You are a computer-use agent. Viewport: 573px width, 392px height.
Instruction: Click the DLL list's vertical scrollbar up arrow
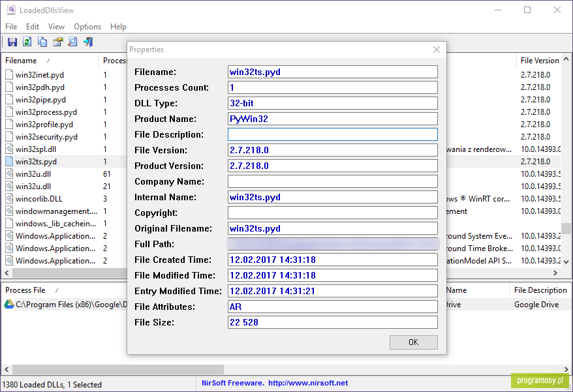[566, 59]
